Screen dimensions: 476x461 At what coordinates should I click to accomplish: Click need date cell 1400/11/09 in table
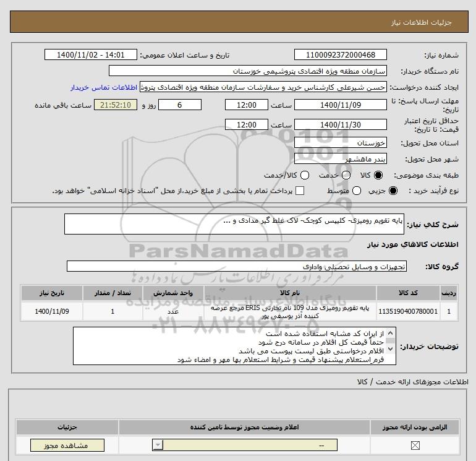(51, 311)
